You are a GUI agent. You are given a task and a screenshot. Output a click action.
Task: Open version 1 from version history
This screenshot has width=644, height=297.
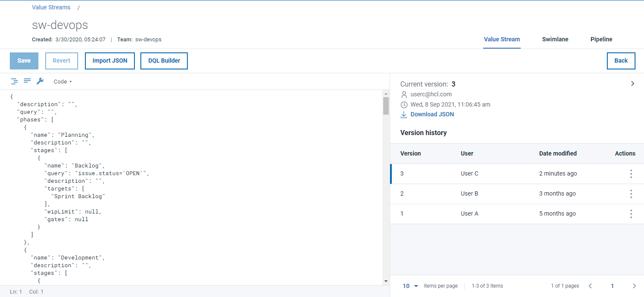[402, 213]
